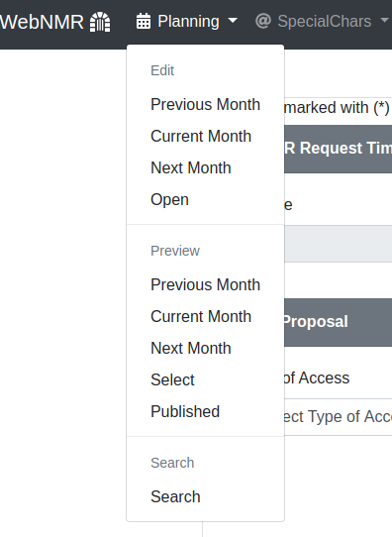Viewport: 392px width, 537px height.
Task: Click Select in the Preview section
Action: pyautogui.click(x=205, y=379)
